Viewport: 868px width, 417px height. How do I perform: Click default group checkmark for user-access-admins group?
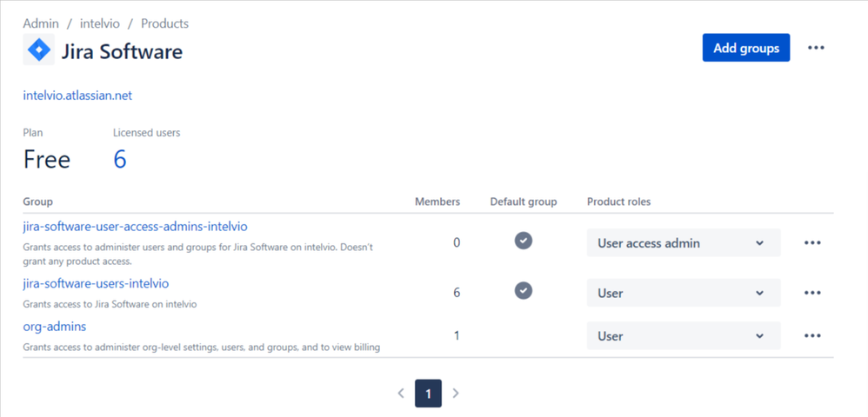click(523, 241)
